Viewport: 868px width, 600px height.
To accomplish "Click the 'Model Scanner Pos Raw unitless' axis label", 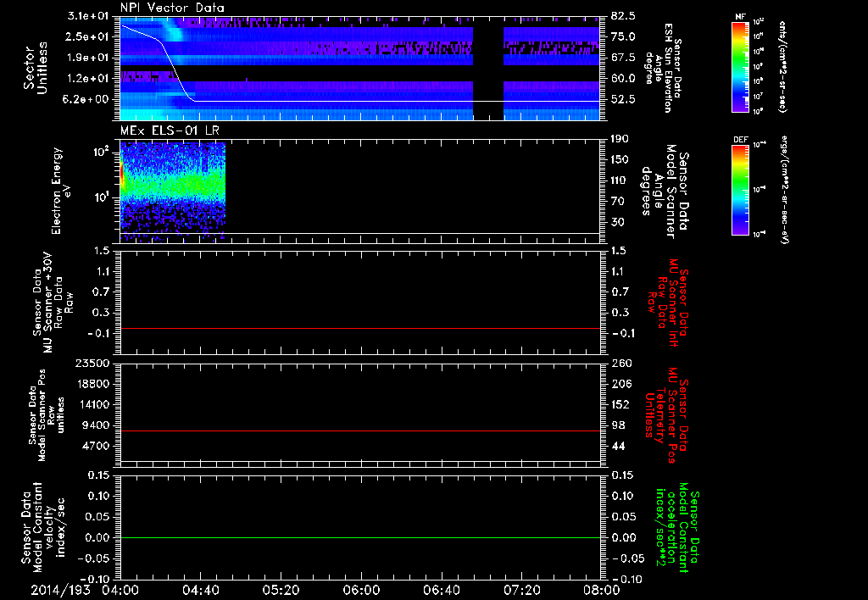I will click(47, 415).
